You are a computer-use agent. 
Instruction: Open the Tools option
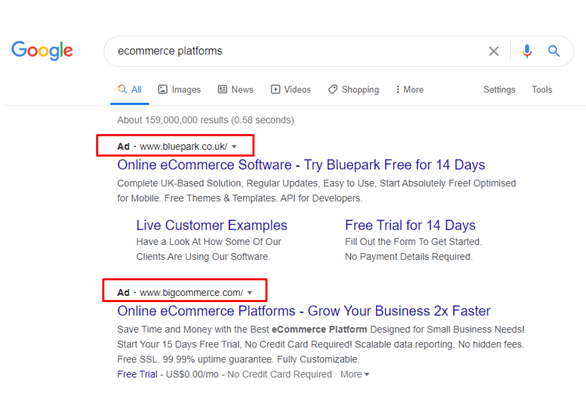tap(542, 90)
